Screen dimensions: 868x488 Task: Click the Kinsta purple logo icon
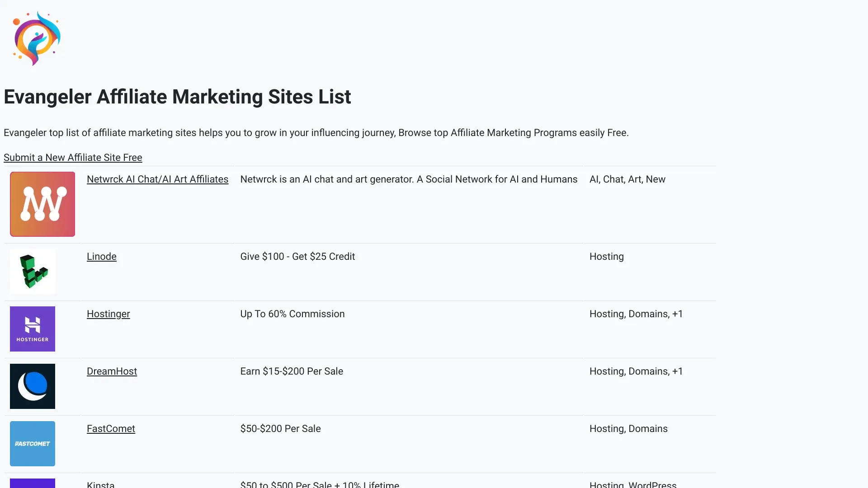[x=32, y=483]
